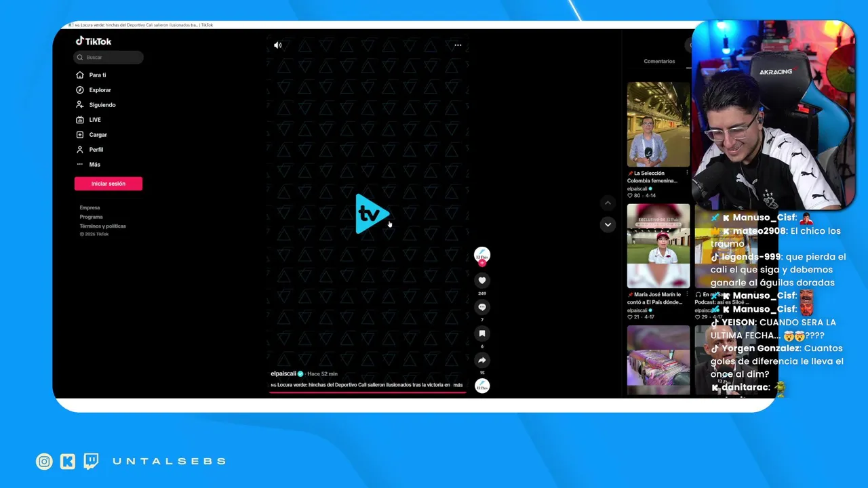868x488 pixels.
Task: Click María José Marín video title
Action: click(x=655, y=299)
